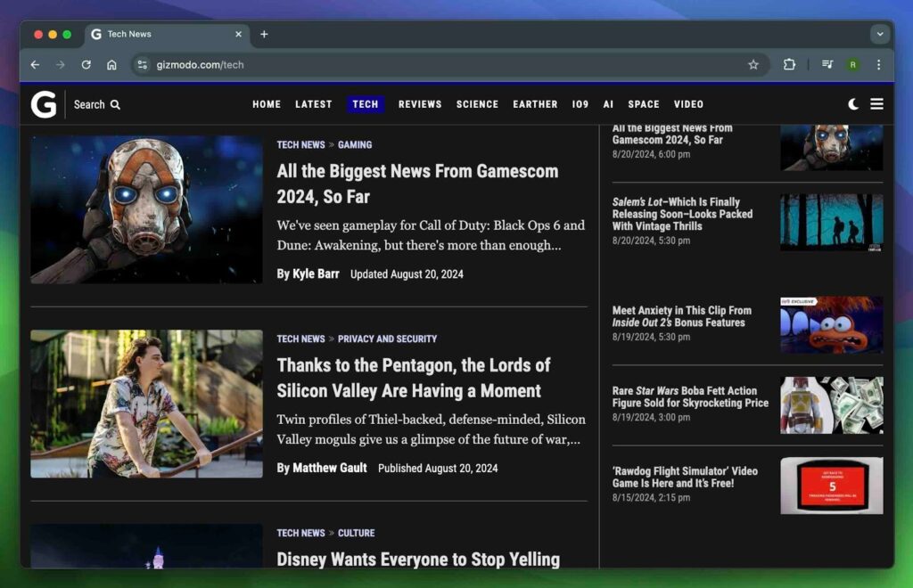Open the green R profile avatar
This screenshot has width=913, height=588.
point(854,64)
